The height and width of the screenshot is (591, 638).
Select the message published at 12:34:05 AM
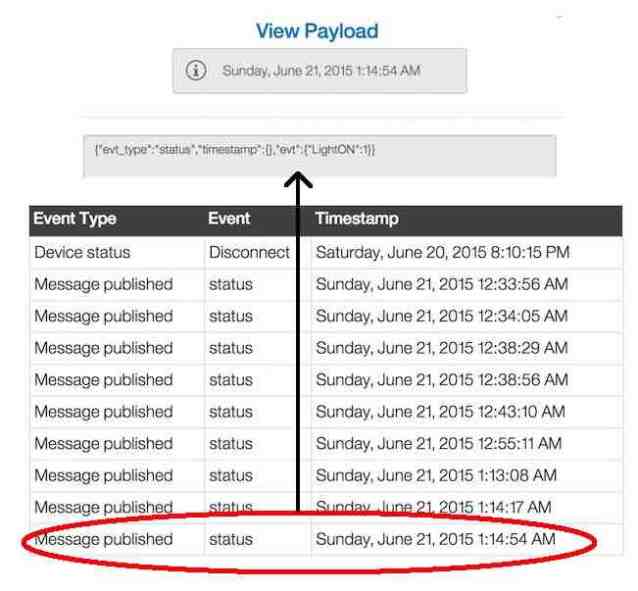point(326,316)
